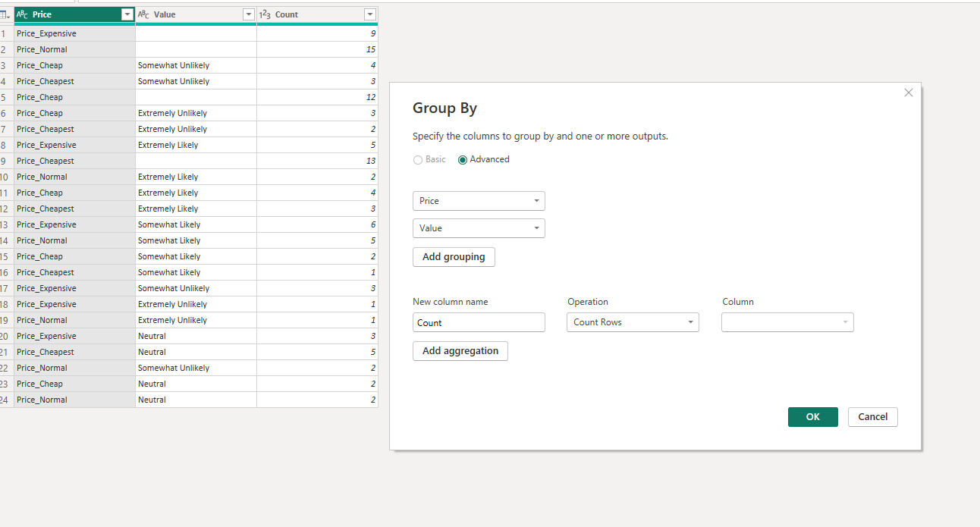The width and height of the screenshot is (980, 527).
Task: Click Price_Cheap cell in row 23
Action: click(x=74, y=384)
